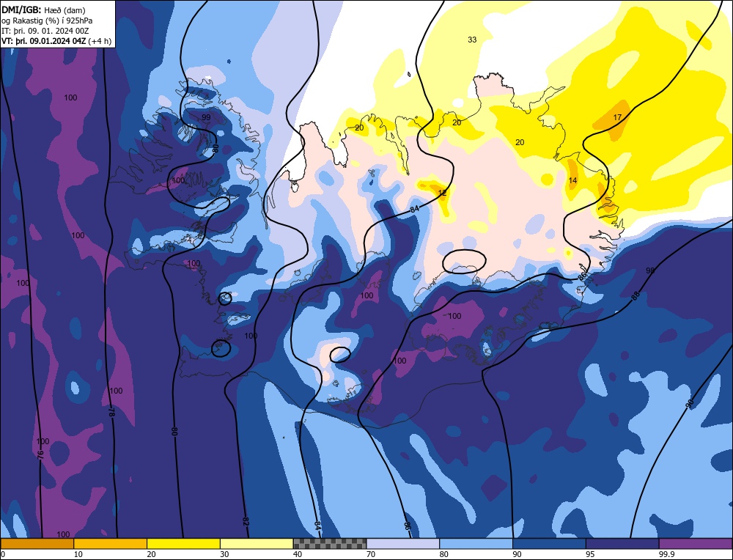
Task: Select the pale yellow 30–40 legend swatch
Action: point(257,544)
